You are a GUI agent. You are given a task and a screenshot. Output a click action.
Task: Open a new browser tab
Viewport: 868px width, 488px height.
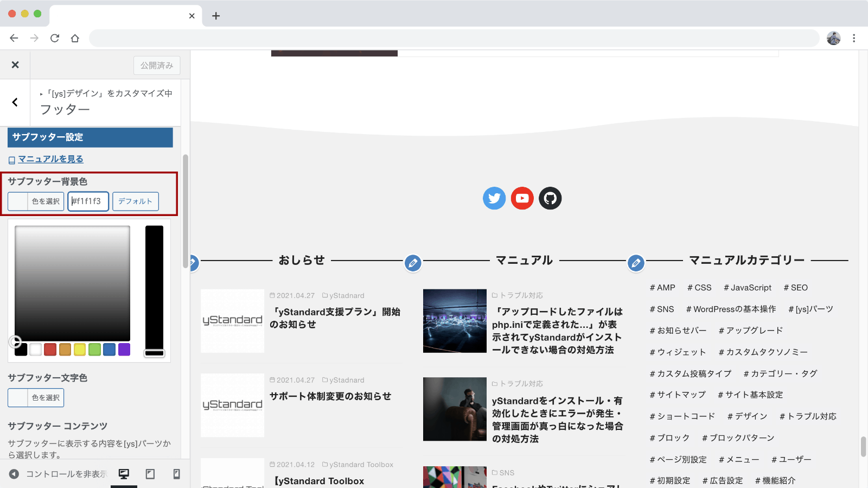(x=216, y=16)
